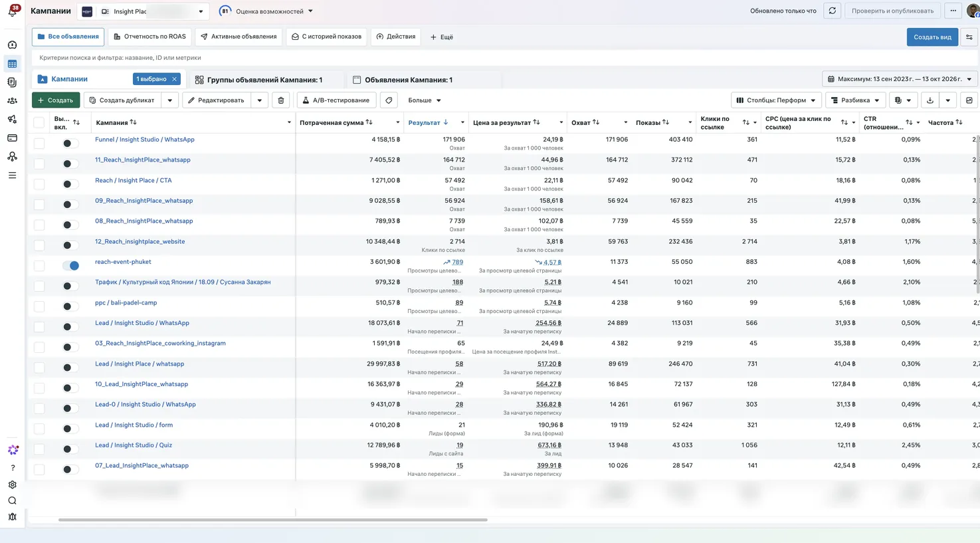Image resolution: width=980 pixels, height=543 pixels.
Task: Click the search magnifier icon in sidebar
Action: click(x=12, y=500)
